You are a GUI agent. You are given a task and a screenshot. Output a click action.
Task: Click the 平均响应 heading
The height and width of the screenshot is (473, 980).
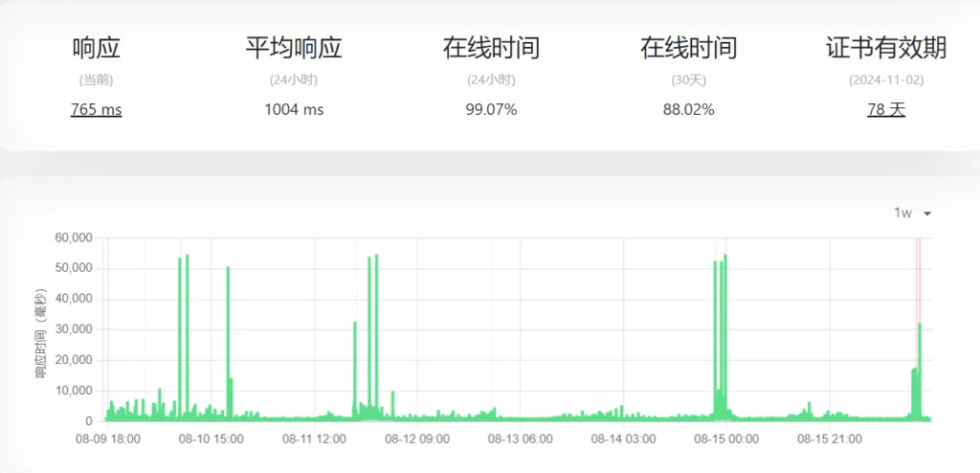click(x=294, y=48)
